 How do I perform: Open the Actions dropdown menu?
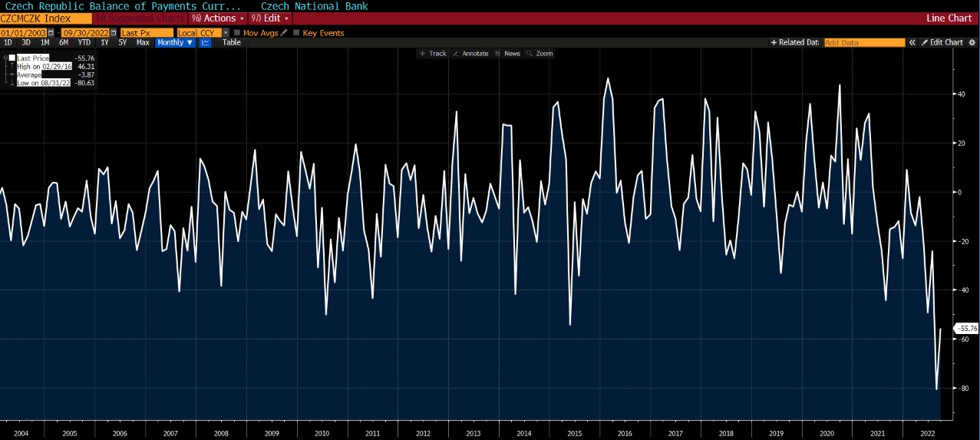(218, 18)
